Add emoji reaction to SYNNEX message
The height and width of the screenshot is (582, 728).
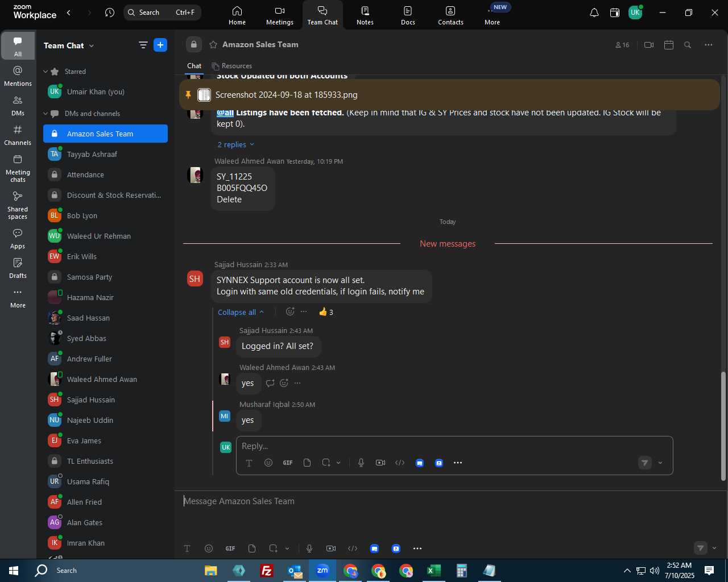pos(290,311)
